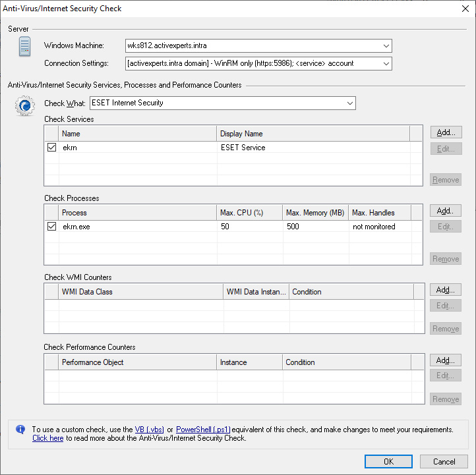Sort services by Display Name header
The image size is (476, 475).
(313, 134)
